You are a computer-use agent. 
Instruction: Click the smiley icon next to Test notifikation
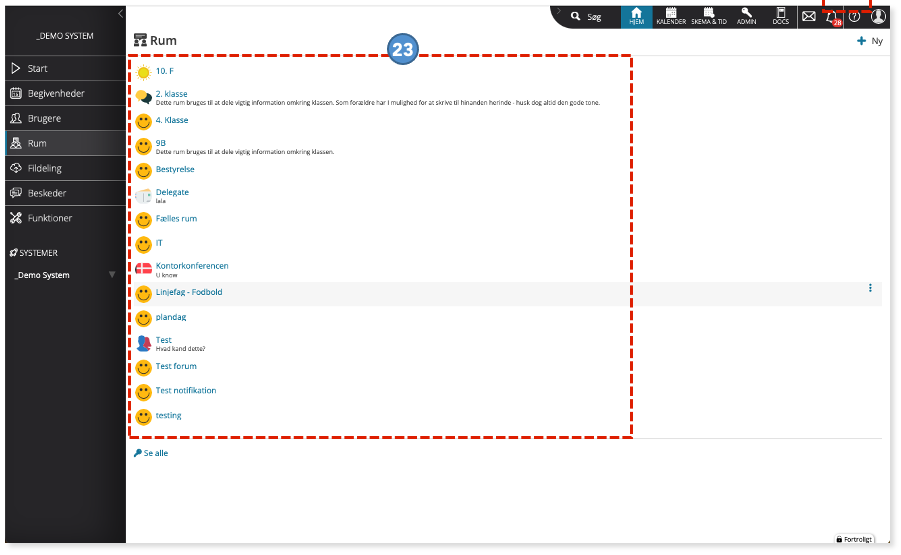pyautogui.click(x=144, y=392)
